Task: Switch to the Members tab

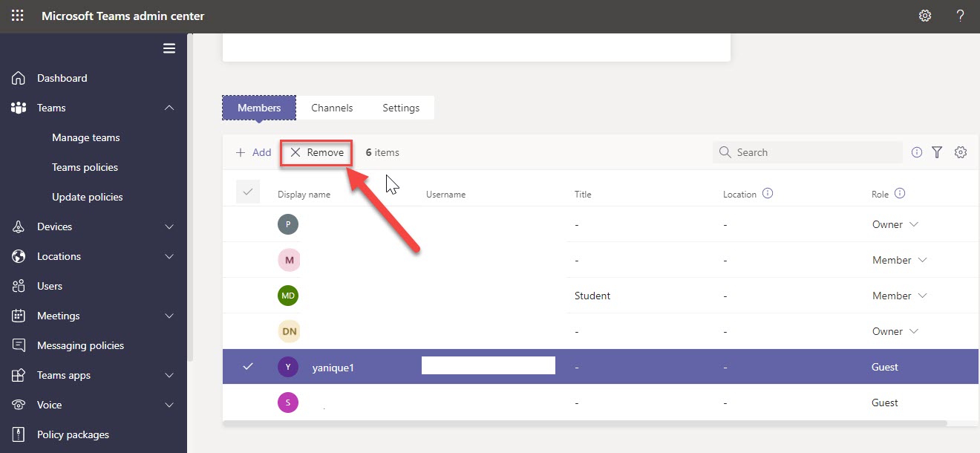Action: (259, 108)
